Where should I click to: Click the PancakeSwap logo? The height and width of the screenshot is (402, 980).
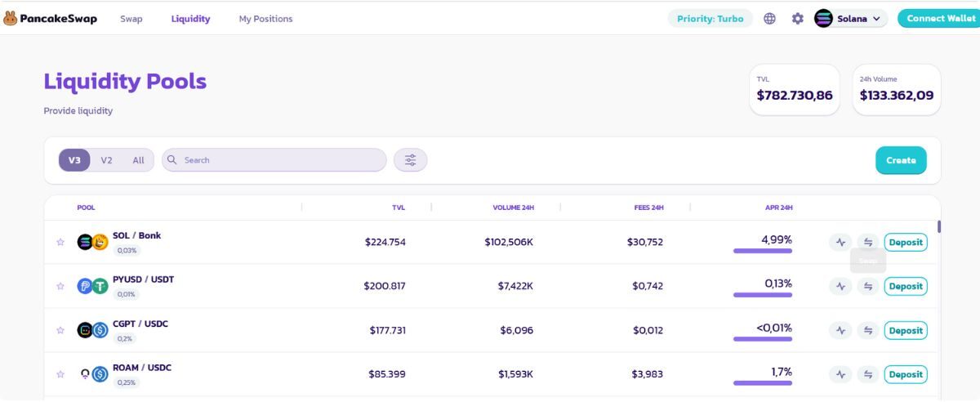50,18
